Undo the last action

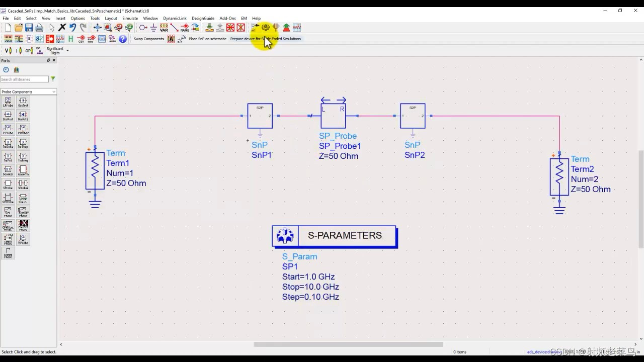73,27
